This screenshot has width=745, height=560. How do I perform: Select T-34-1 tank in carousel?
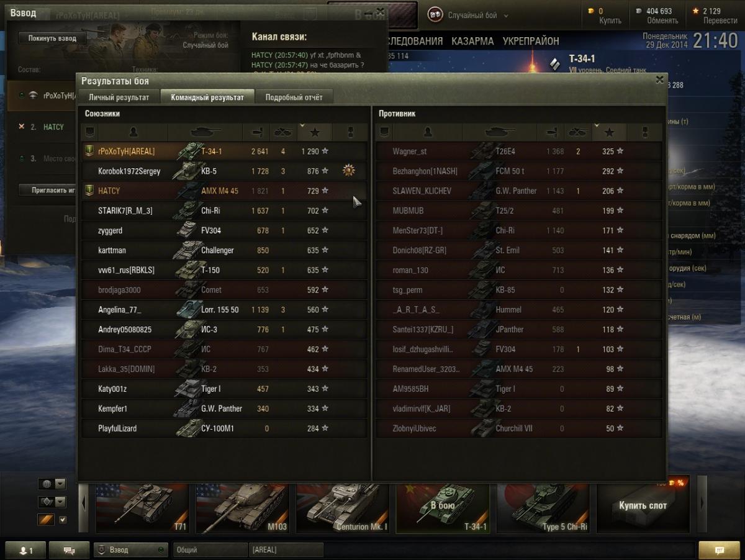443,508
